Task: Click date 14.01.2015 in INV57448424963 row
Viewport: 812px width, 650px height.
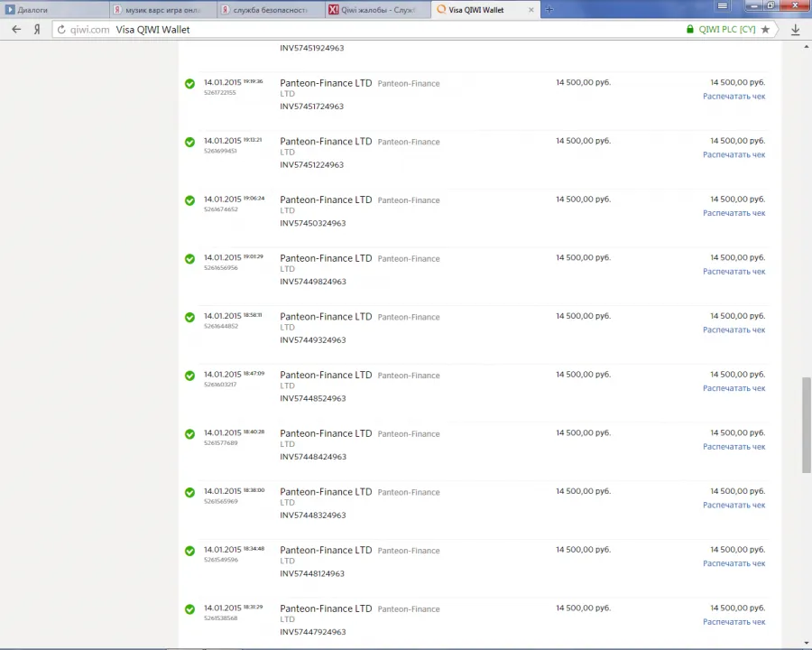Action: tap(223, 432)
